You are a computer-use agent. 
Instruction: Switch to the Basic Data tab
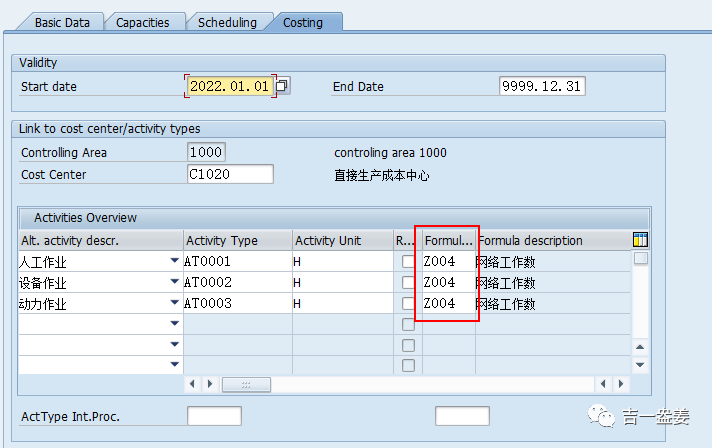(x=62, y=22)
